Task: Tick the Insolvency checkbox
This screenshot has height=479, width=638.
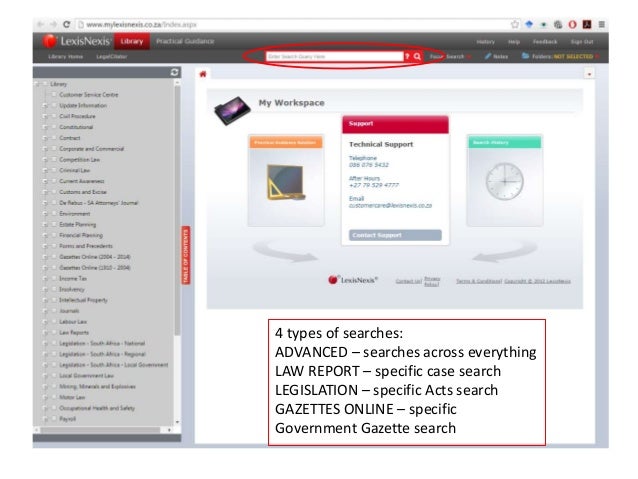Action: tap(54, 289)
